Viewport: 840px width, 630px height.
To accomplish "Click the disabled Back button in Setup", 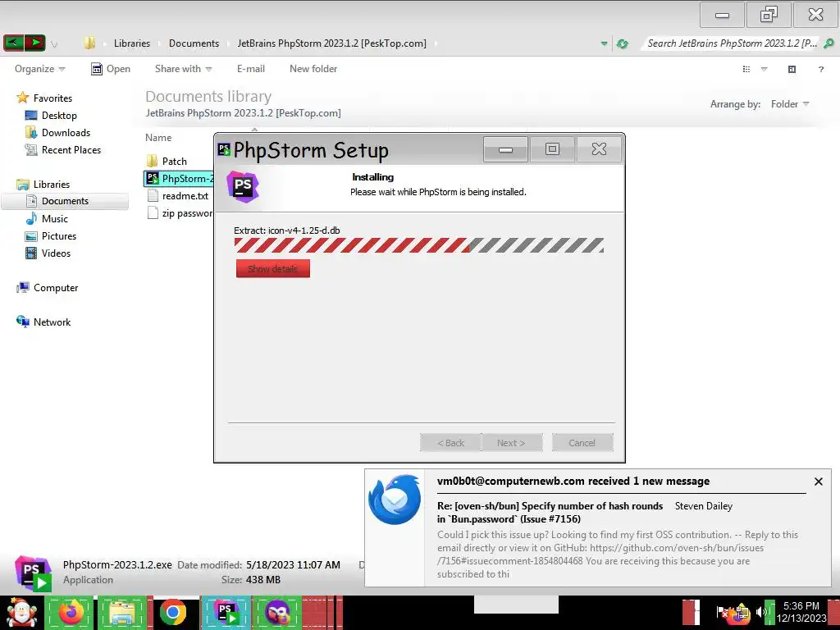I will click(450, 443).
